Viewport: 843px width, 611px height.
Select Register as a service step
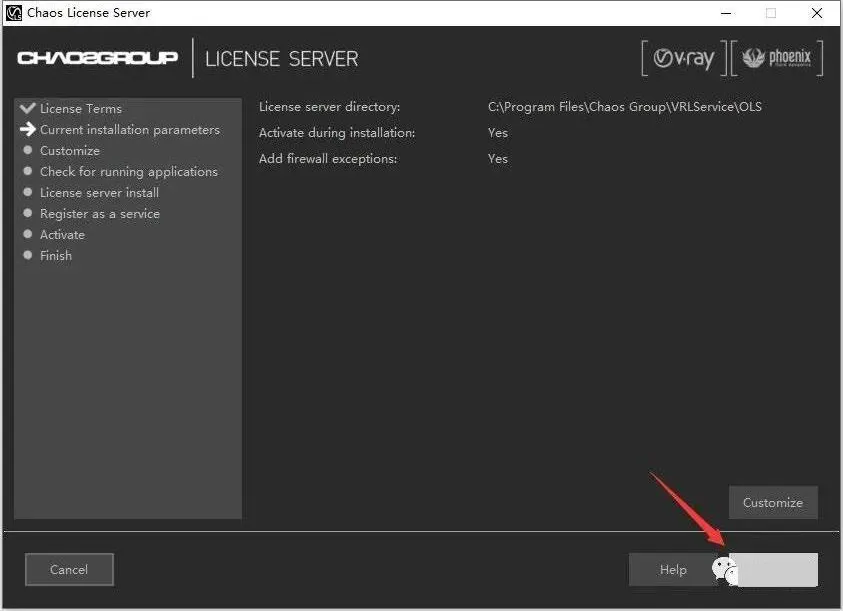click(100, 214)
